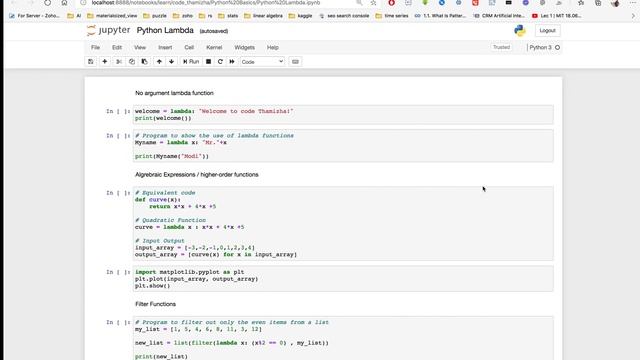This screenshot has height=360, width=640.
Task: Select the filter even items code cell
Action: pyautogui.click(x=343, y=338)
